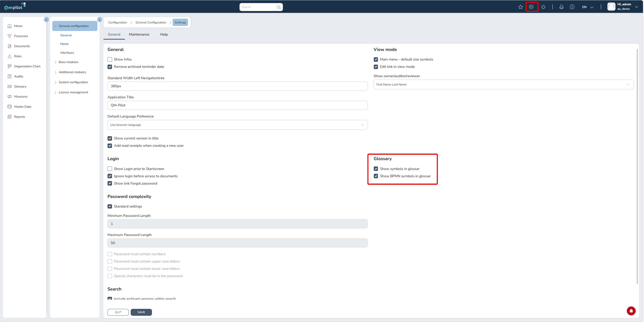Expand Base modules tree item
Image resolution: width=644 pixels, height=322 pixels.
coord(68,62)
